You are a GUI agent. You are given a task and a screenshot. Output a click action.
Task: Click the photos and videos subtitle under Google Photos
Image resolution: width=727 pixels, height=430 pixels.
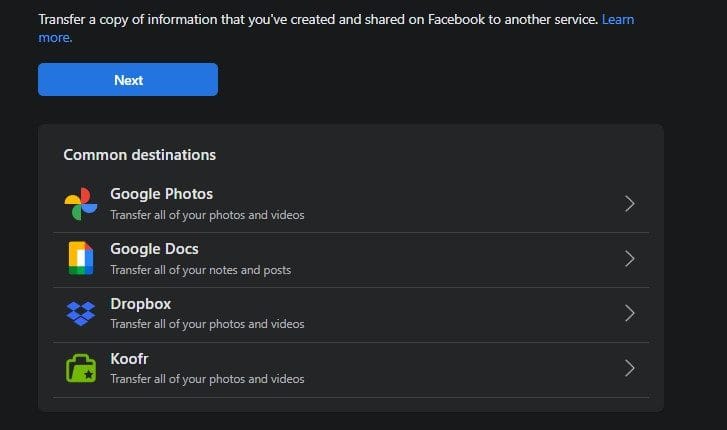point(207,215)
